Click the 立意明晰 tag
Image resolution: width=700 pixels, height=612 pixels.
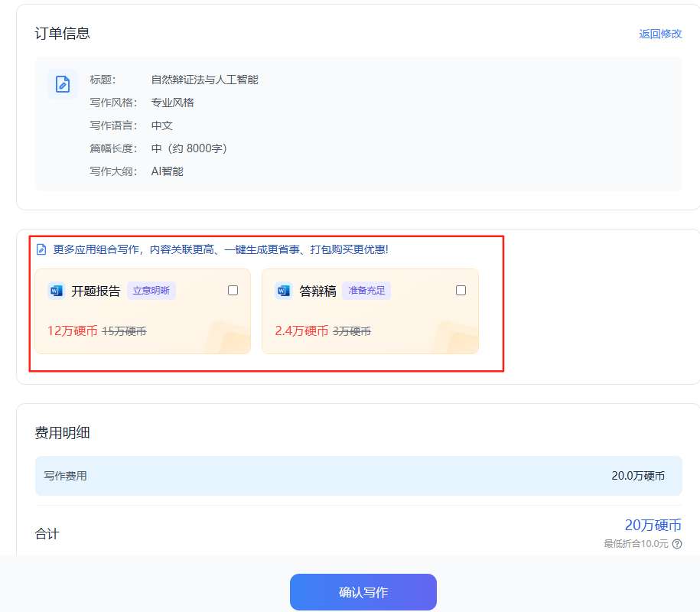pyautogui.click(x=151, y=291)
